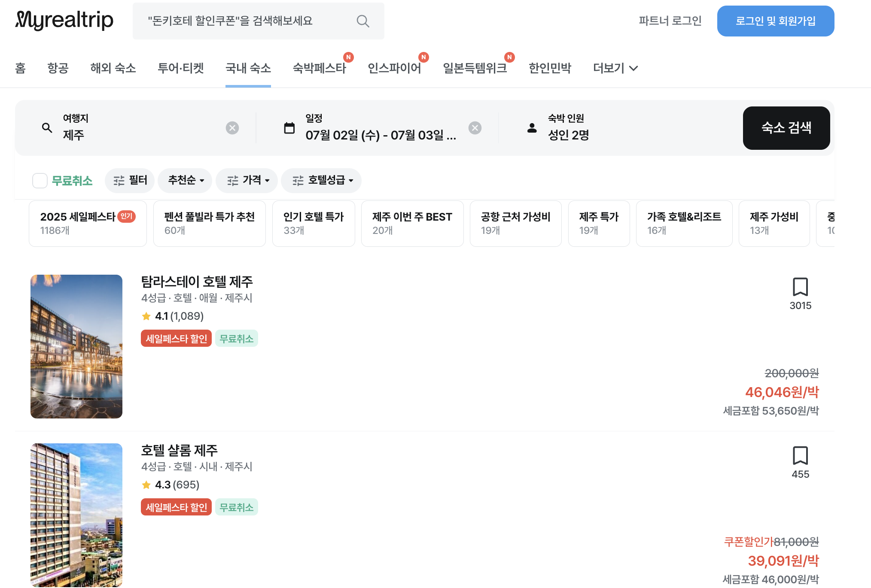Bookmark 호텔 샬롬 제주

[800, 455]
